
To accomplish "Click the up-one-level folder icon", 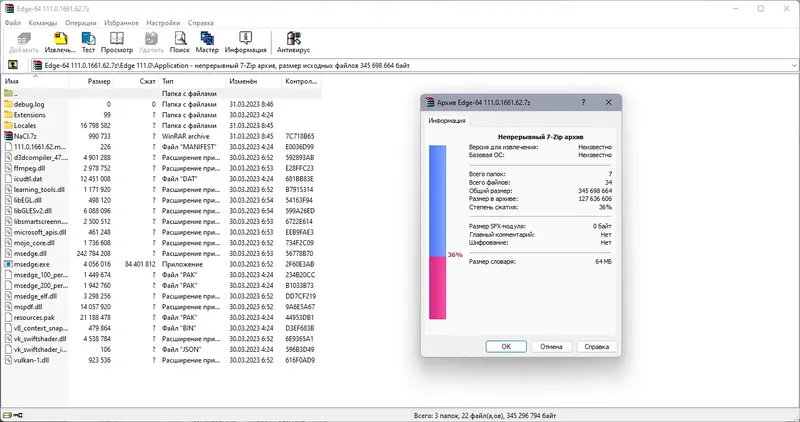I will (13, 65).
